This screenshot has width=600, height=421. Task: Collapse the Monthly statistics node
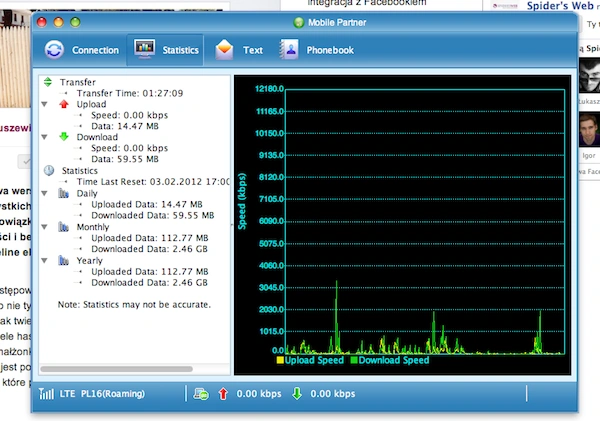[x=45, y=227]
